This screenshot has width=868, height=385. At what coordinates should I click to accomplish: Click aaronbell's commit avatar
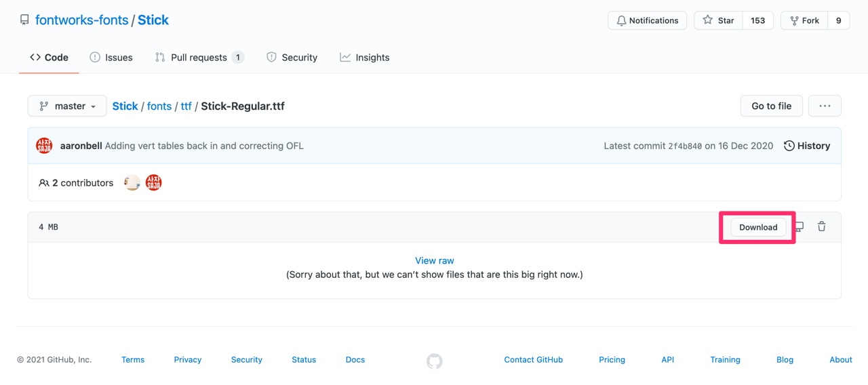click(x=44, y=146)
